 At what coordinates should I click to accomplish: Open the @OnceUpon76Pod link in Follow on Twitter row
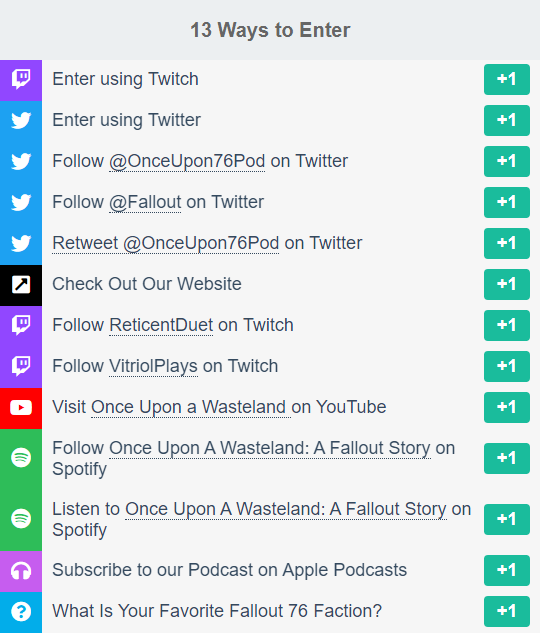tap(187, 161)
